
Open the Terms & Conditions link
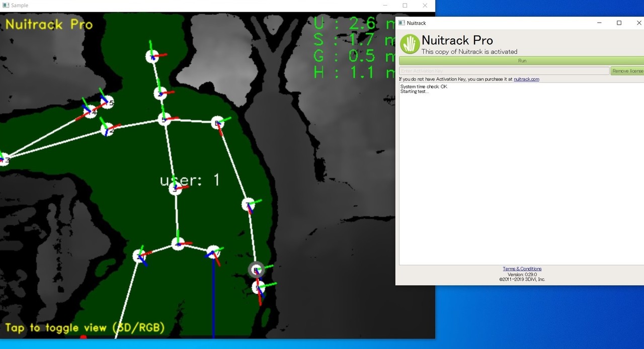click(522, 269)
